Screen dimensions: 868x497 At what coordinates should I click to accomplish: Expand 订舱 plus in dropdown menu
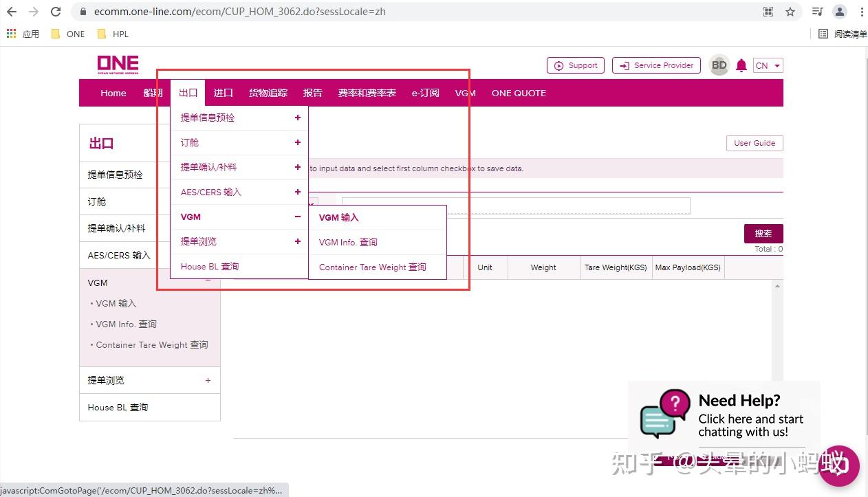point(298,142)
